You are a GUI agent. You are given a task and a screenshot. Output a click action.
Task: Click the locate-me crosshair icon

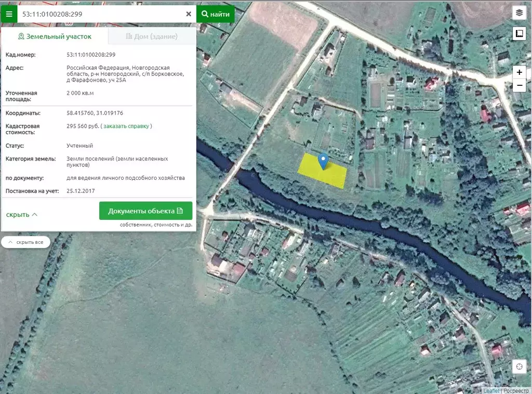[518, 366]
